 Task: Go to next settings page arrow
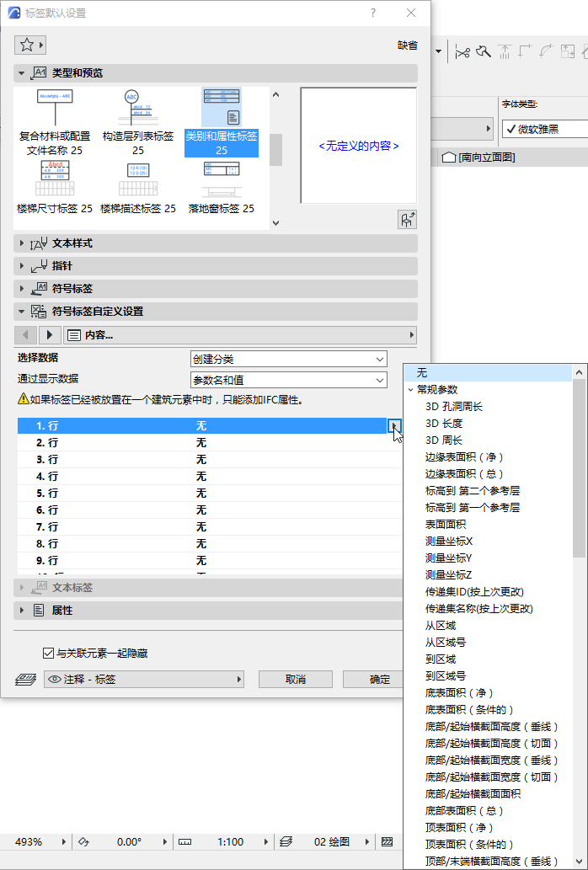pos(50,335)
